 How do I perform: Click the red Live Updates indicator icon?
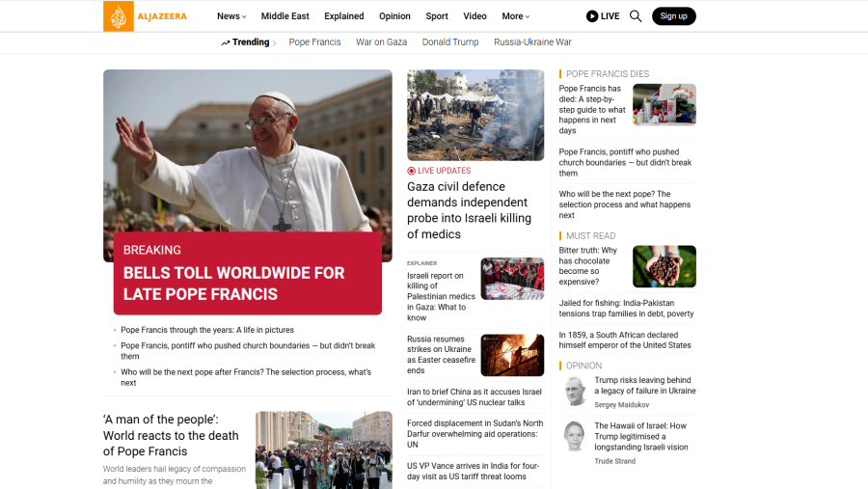pos(411,171)
